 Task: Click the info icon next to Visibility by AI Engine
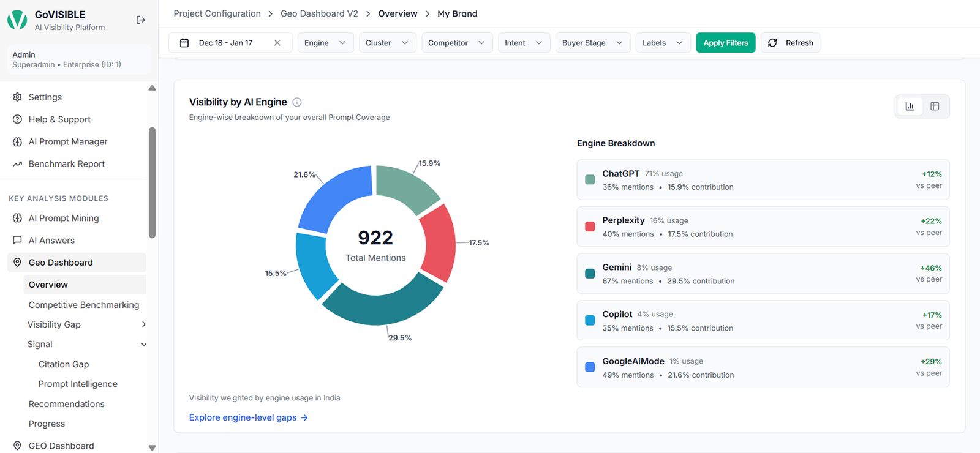coord(297,102)
